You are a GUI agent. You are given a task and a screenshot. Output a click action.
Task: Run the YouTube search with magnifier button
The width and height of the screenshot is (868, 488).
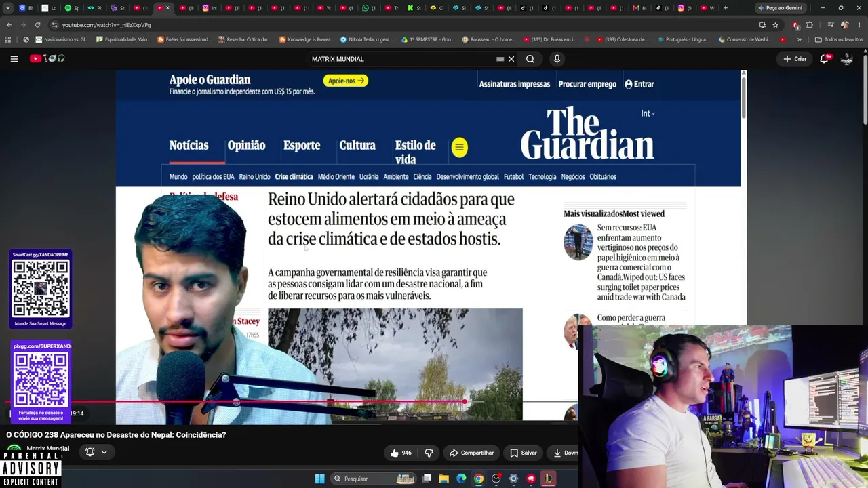point(530,59)
